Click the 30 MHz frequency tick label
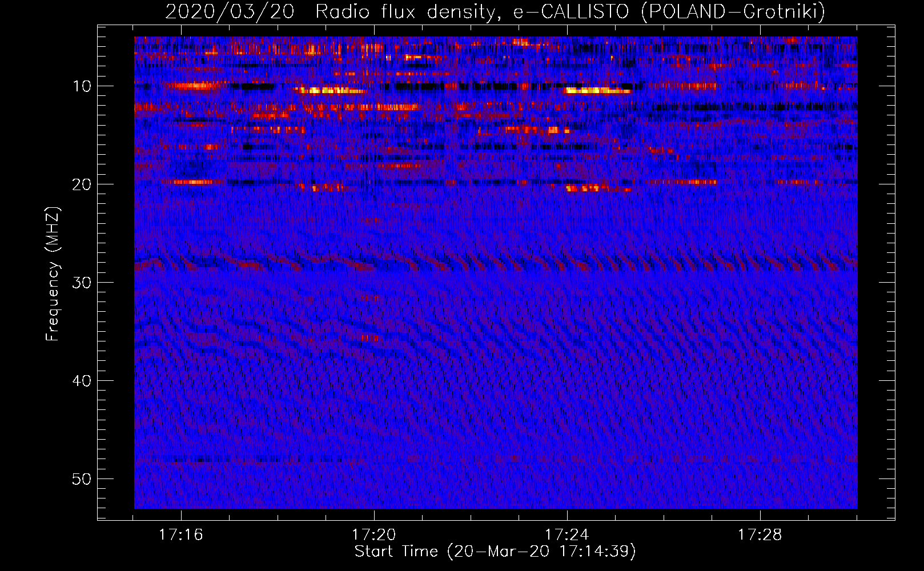This screenshot has height=571, width=924. [x=82, y=283]
